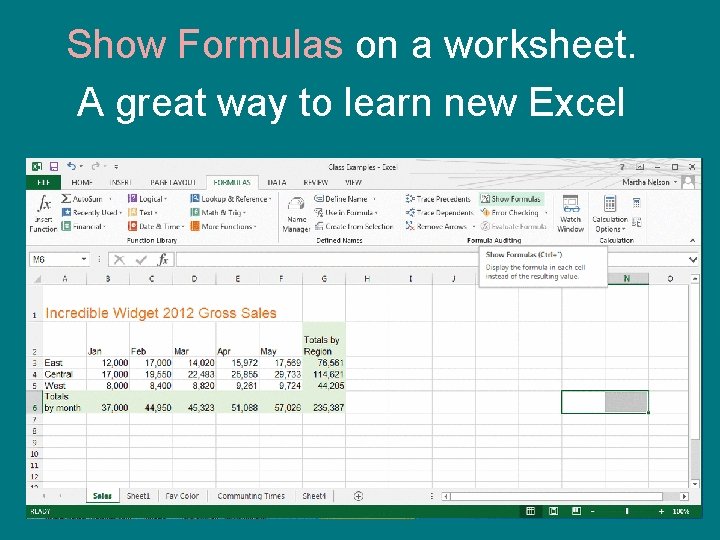Click Calculate Sheet icon

pyautogui.click(x=636, y=223)
